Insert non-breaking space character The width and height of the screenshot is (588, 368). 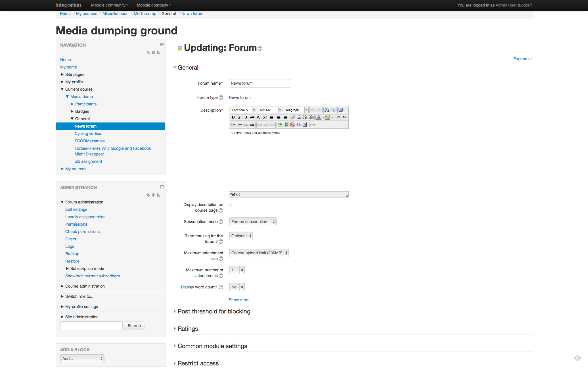pos(292,124)
